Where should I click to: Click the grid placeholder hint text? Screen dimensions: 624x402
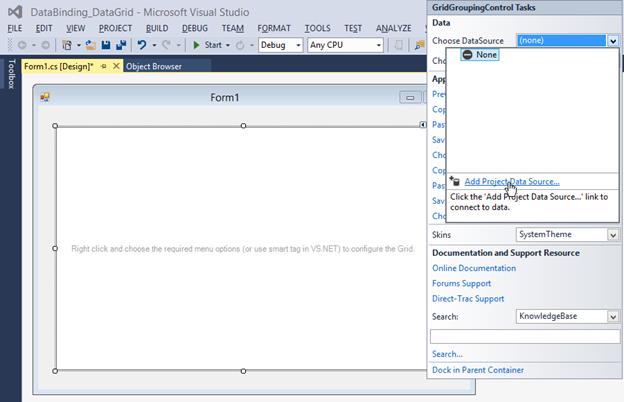pyautogui.click(x=243, y=249)
